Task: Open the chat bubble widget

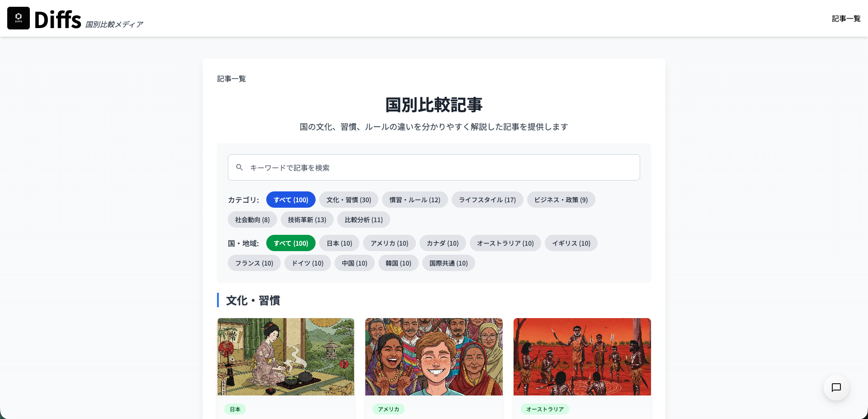Action: pos(836,388)
